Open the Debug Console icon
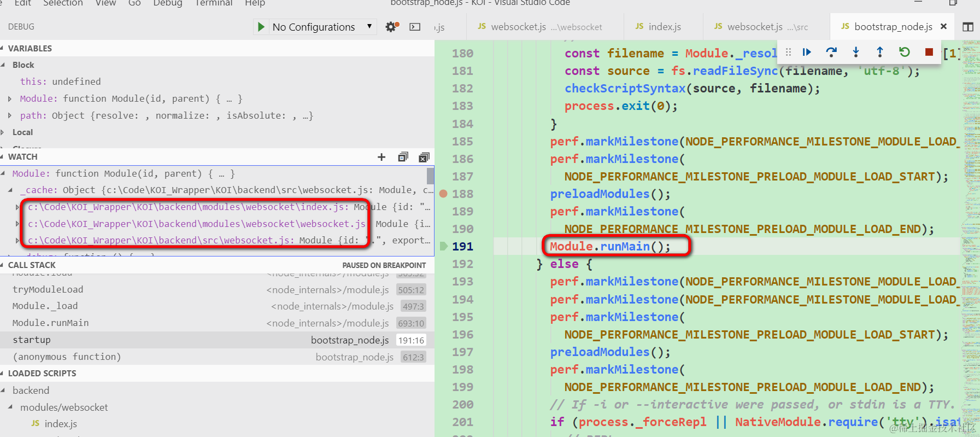 point(415,27)
